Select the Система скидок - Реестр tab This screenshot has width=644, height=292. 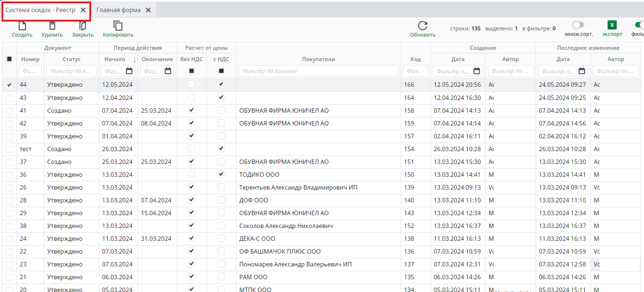click(40, 10)
